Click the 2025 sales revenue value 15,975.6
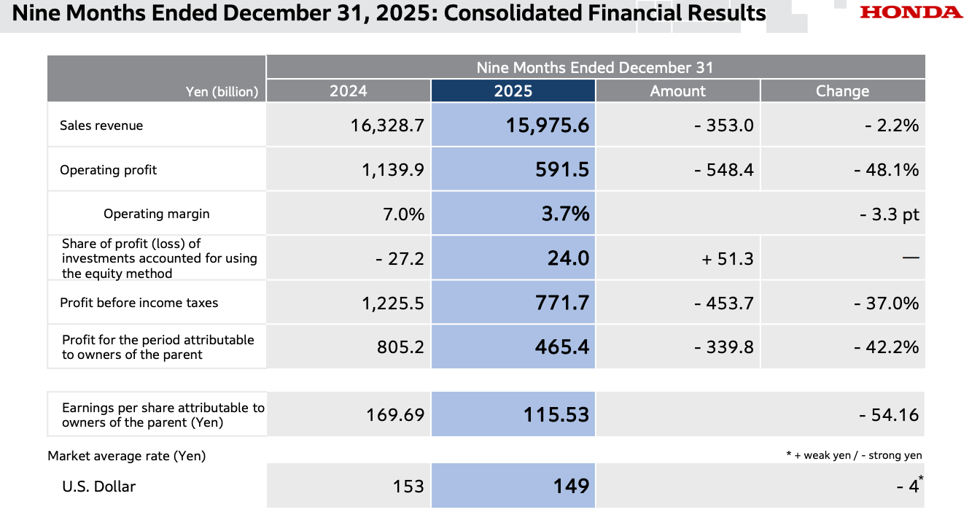This screenshot has height=515, width=980. point(548,125)
